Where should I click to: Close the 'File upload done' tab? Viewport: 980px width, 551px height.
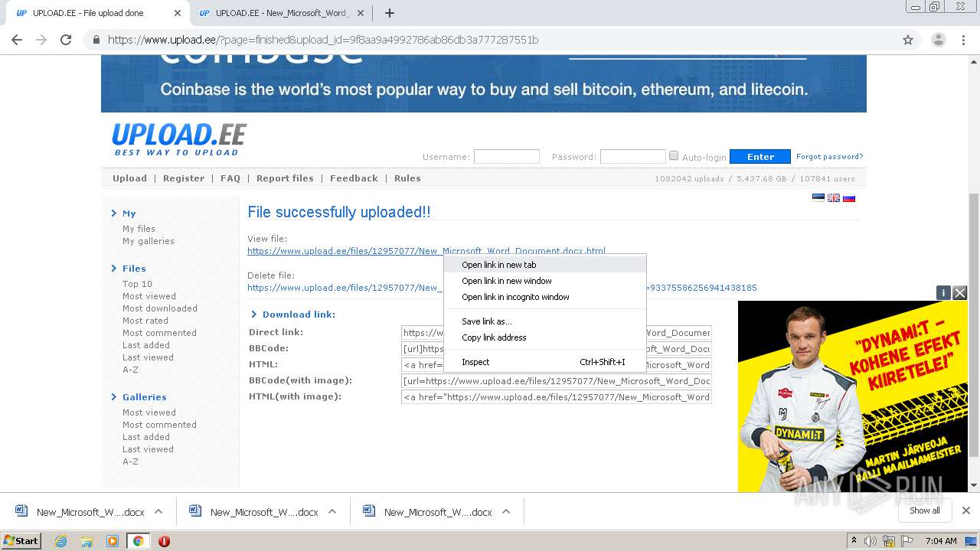178,13
